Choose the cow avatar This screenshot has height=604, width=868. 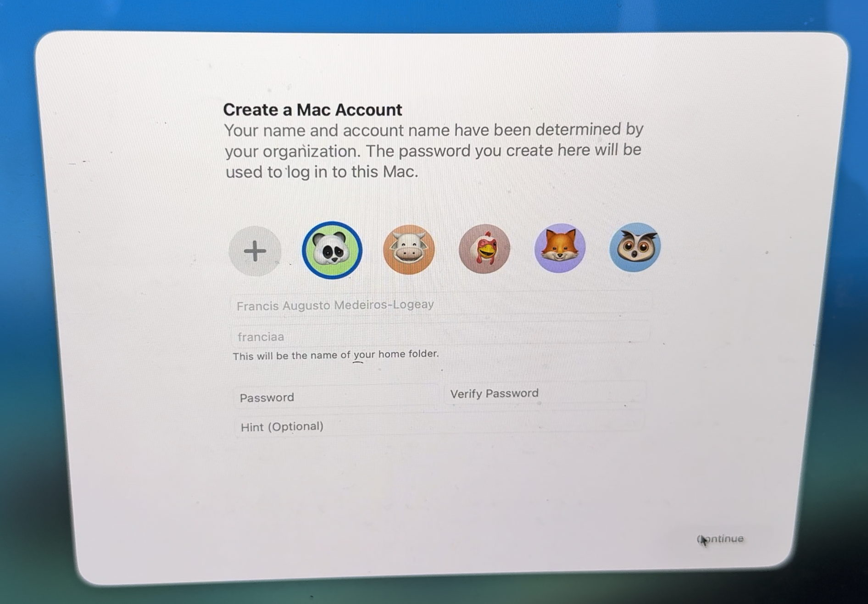tap(409, 249)
